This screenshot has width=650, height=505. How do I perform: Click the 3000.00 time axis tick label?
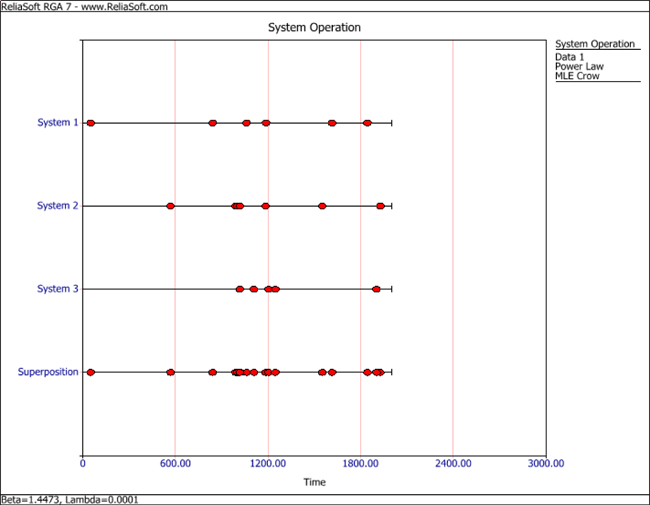(x=546, y=463)
